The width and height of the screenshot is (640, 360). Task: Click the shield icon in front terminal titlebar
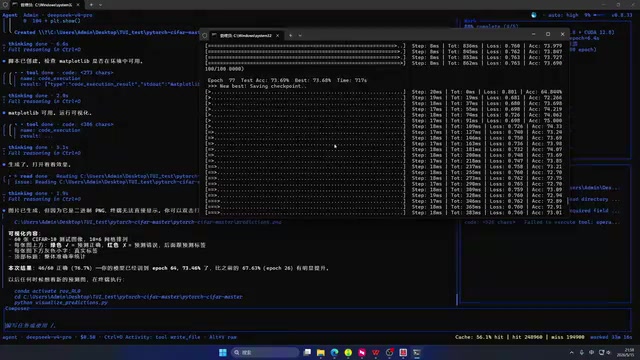(204, 36)
